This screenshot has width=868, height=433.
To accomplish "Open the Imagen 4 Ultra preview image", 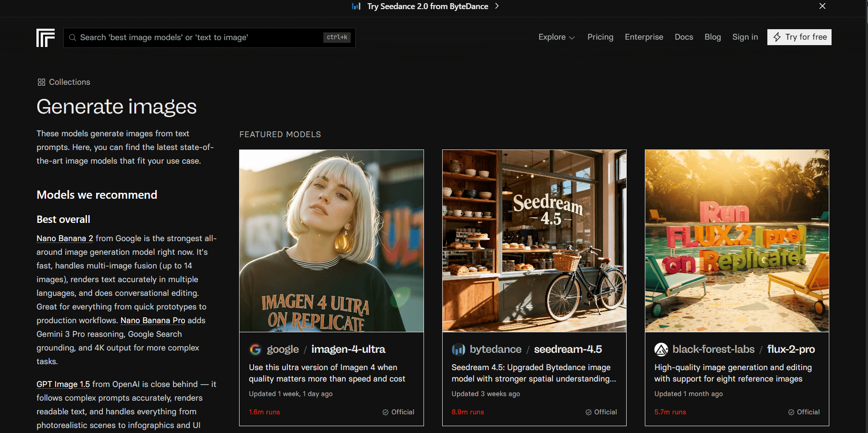I will click(x=332, y=241).
